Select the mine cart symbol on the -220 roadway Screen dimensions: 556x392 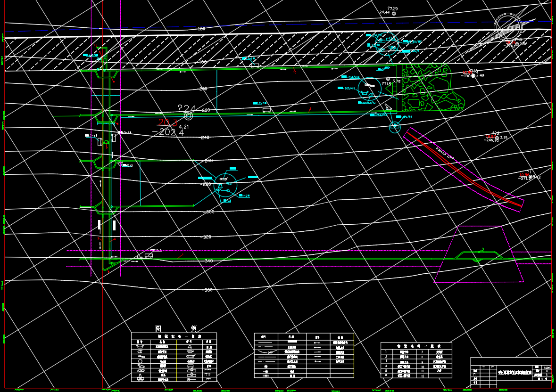pyautogui.click(x=266, y=110)
